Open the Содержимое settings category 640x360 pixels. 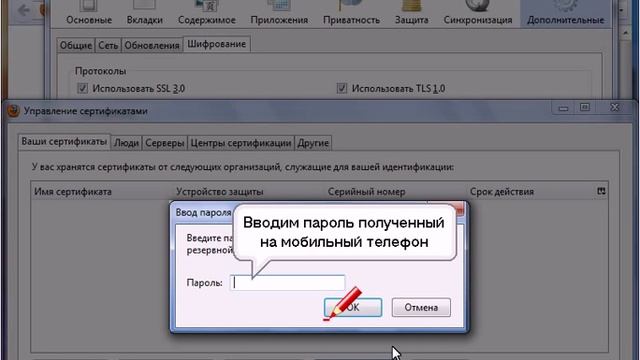(x=207, y=13)
